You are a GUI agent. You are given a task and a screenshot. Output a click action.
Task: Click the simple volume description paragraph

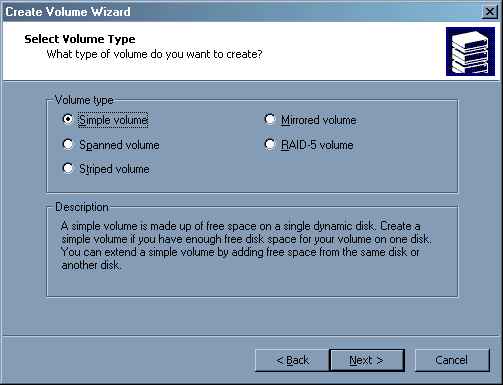[246, 245]
